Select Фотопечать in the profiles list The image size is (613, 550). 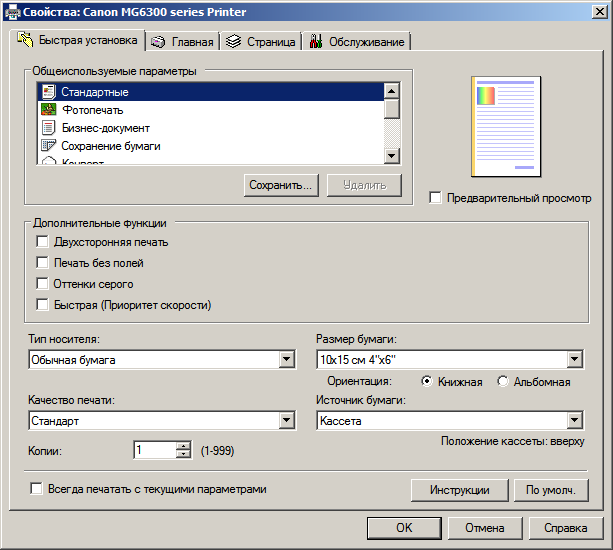pyautogui.click(x=211, y=110)
